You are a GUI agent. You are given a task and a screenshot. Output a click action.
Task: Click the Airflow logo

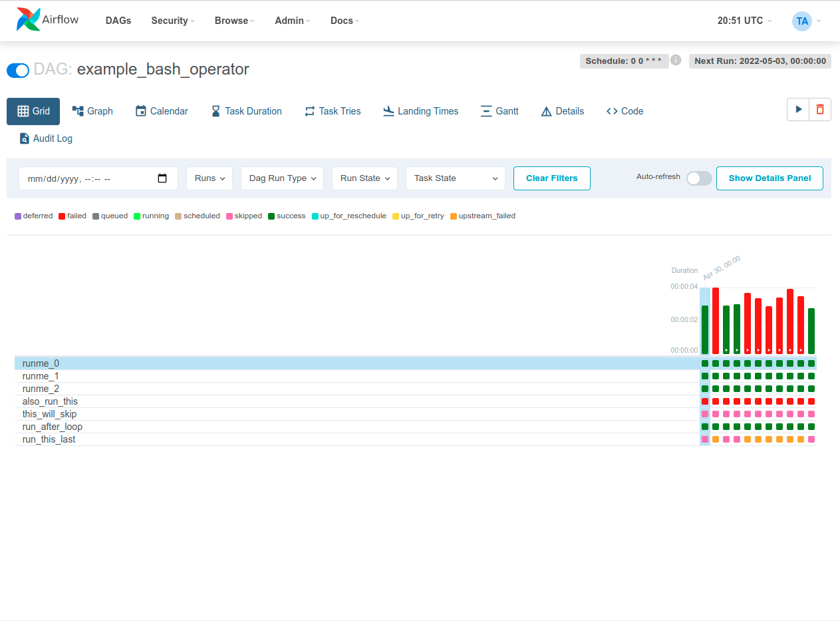pos(47,20)
